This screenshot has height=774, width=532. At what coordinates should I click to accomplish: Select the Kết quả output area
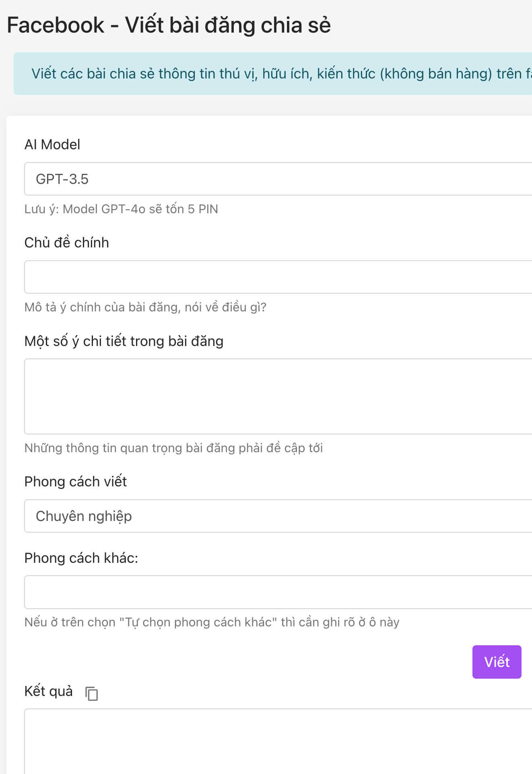click(x=266, y=744)
